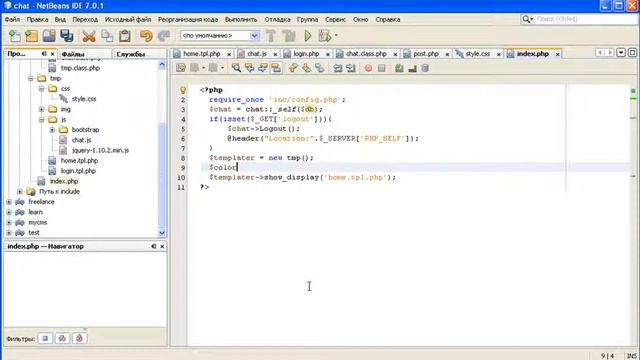Click the Cut scissors icon
This screenshot has width=640, height=360.
click(89, 36)
